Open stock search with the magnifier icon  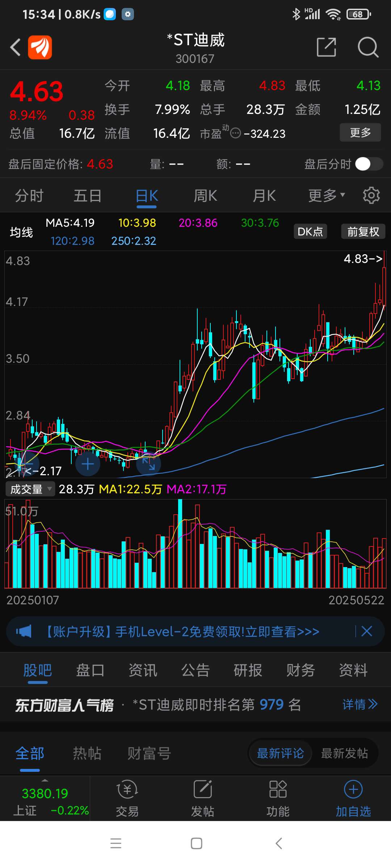[x=368, y=47]
